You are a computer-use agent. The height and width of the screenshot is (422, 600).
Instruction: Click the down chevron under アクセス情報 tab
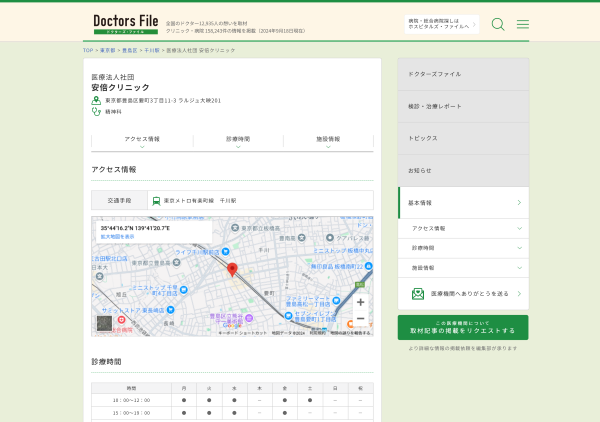(x=142, y=147)
